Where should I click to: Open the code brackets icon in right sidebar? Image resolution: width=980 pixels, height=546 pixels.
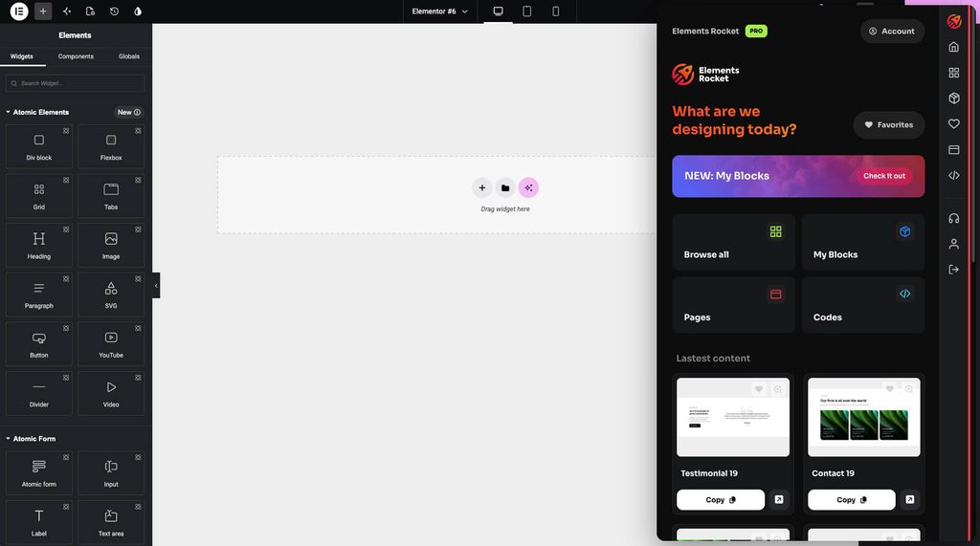pyautogui.click(x=954, y=176)
